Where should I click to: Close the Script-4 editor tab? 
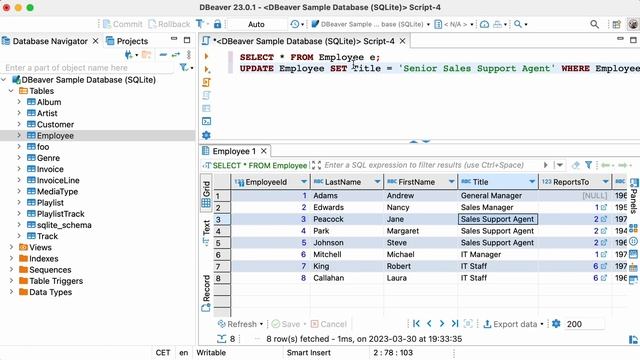click(402, 41)
